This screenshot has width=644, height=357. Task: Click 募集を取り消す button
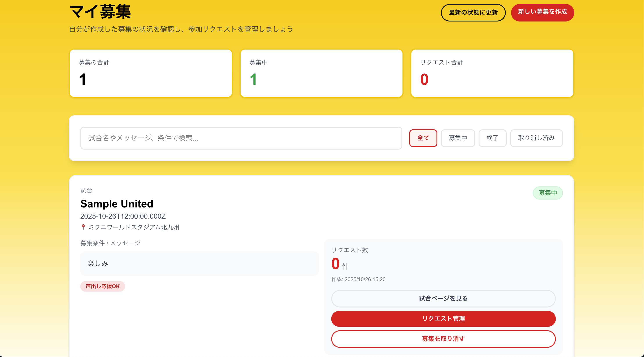(443, 339)
